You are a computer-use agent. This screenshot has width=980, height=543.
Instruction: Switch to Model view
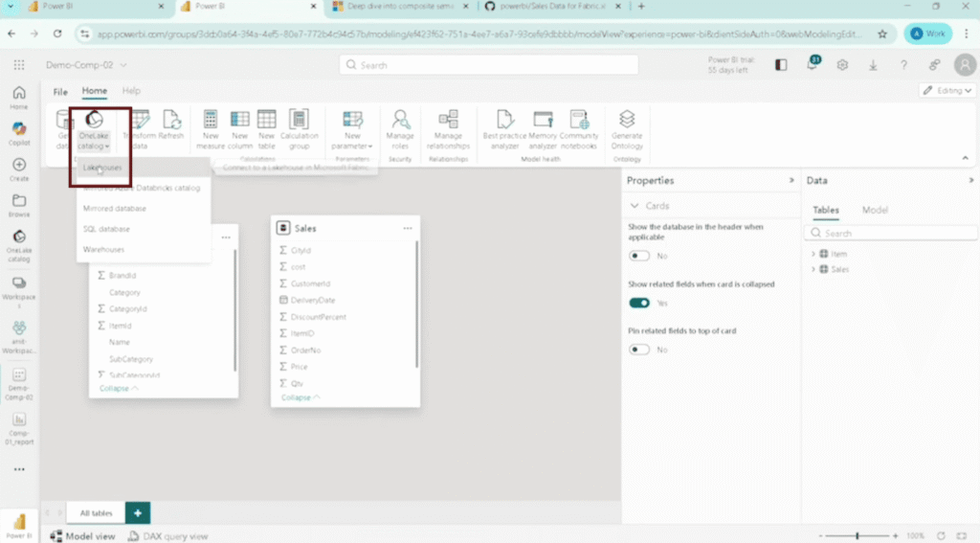pos(83,536)
